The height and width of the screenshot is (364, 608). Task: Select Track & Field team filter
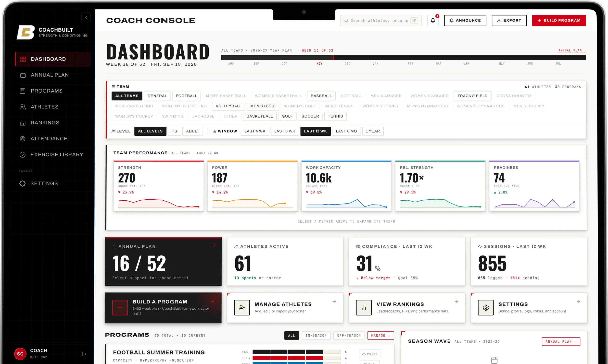(472, 96)
